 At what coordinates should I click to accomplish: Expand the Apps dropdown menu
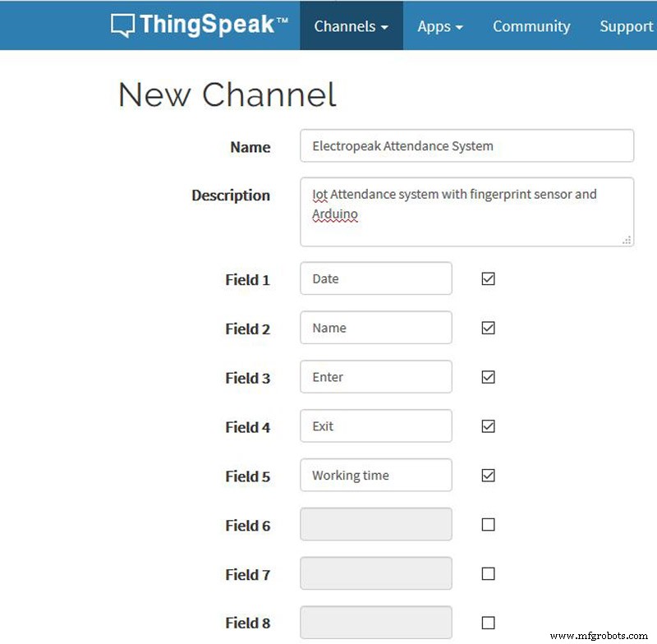coord(439,26)
